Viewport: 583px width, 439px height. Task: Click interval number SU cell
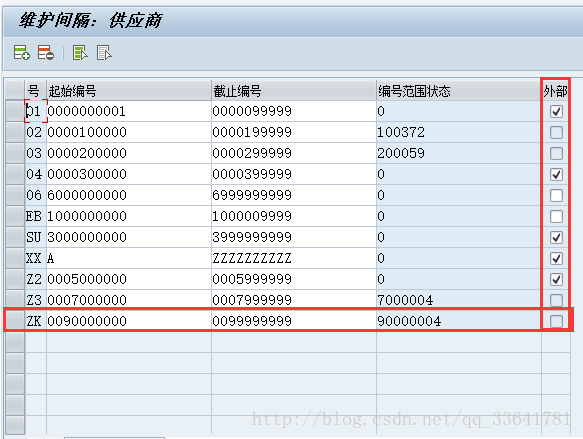tap(36, 237)
